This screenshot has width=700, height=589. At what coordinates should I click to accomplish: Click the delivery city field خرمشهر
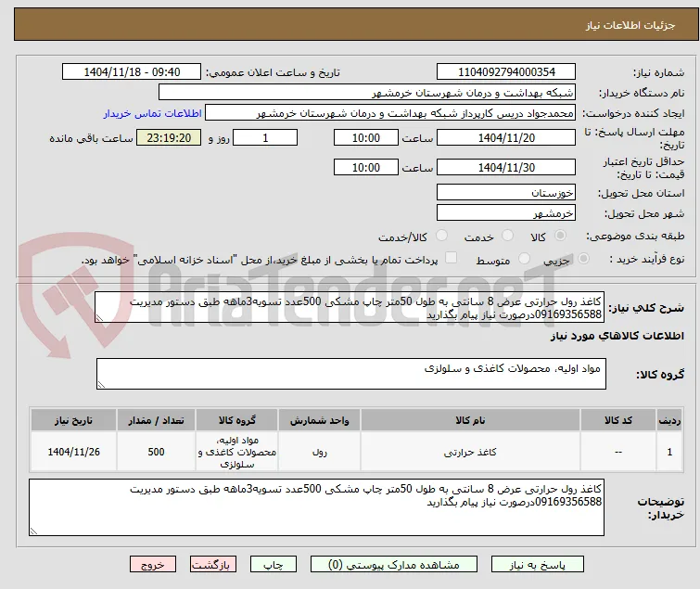506,213
